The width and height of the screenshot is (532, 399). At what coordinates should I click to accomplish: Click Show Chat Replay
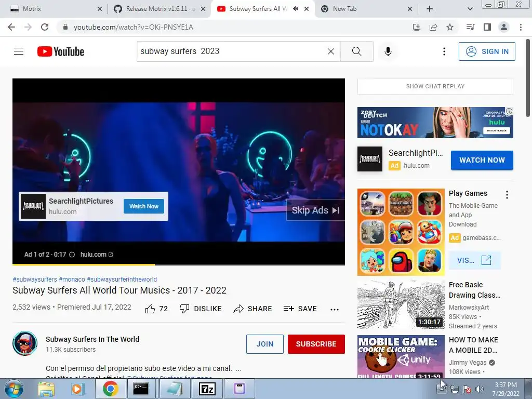pos(435,86)
